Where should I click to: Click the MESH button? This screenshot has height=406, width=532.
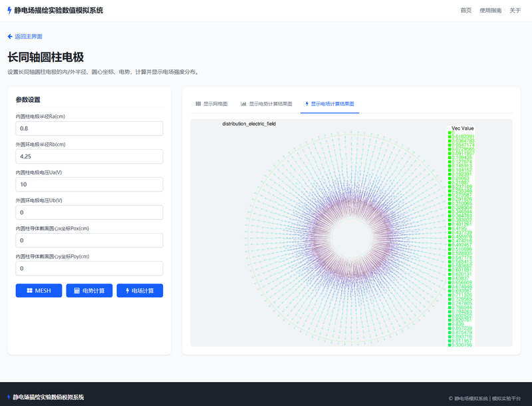tap(39, 291)
